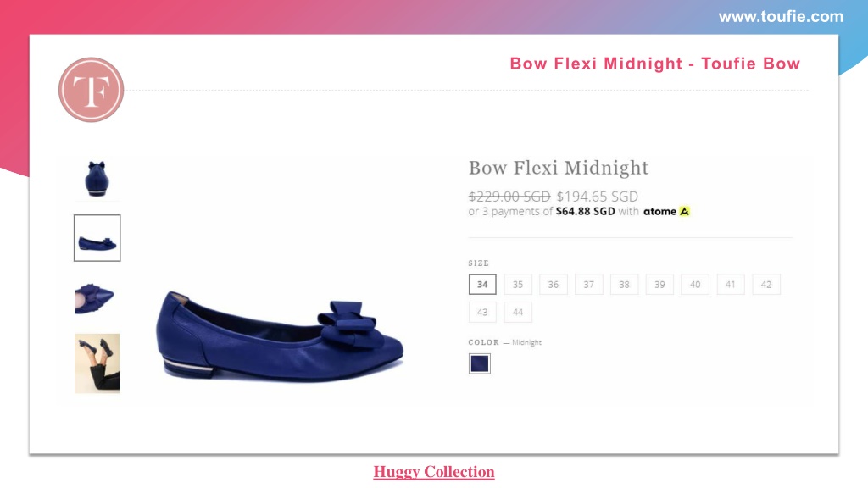The image size is (868, 488).
Task: Open the Huggy Collection link
Action: (434, 472)
